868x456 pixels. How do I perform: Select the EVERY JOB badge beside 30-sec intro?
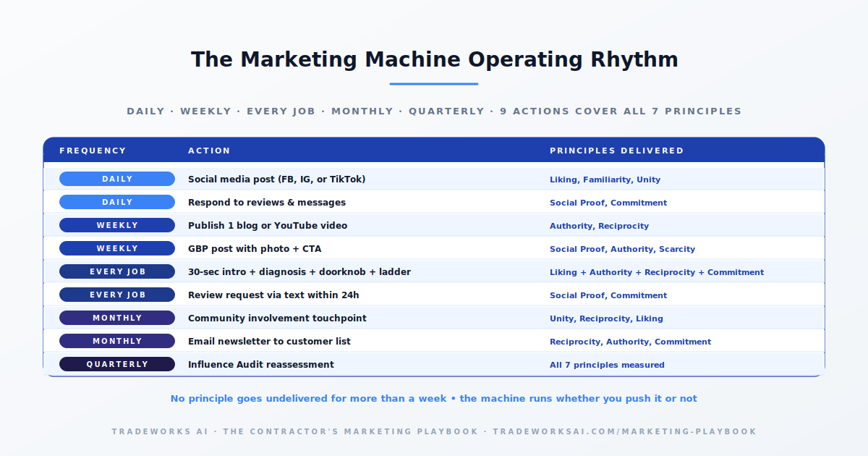pos(117,271)
